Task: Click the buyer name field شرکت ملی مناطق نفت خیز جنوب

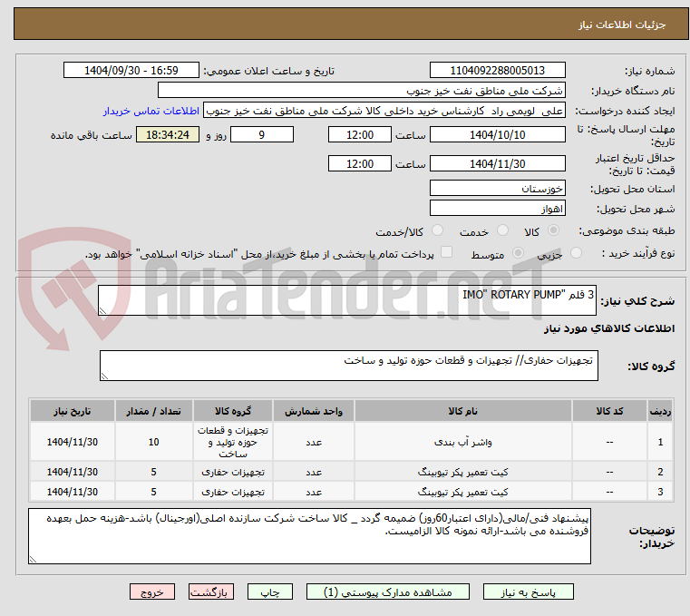Action: [361, 91]
